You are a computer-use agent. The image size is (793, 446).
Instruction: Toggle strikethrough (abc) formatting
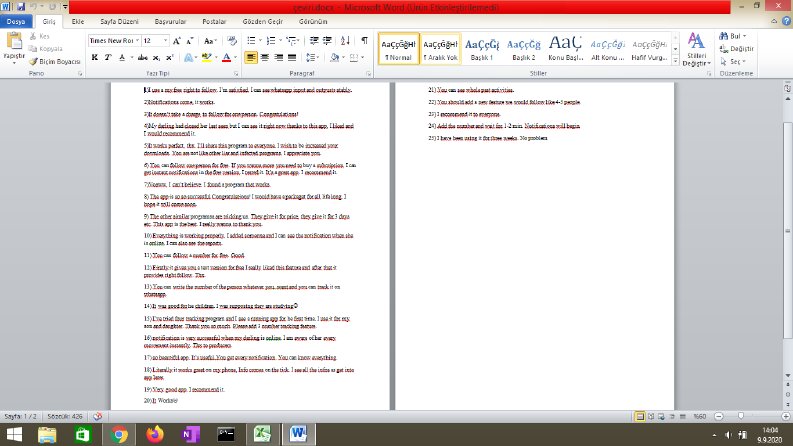pos(143,58)
